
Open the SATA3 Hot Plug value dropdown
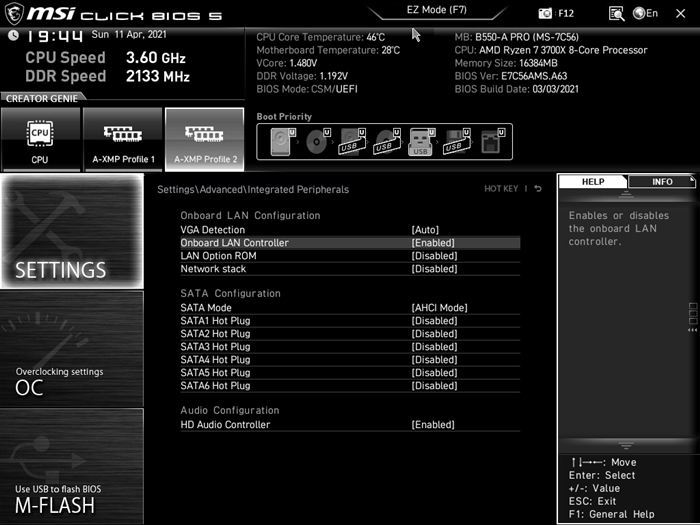click(434, 346)
